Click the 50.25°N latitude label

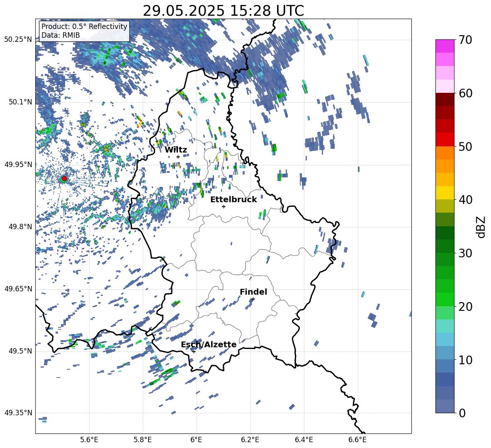[18, 40]
